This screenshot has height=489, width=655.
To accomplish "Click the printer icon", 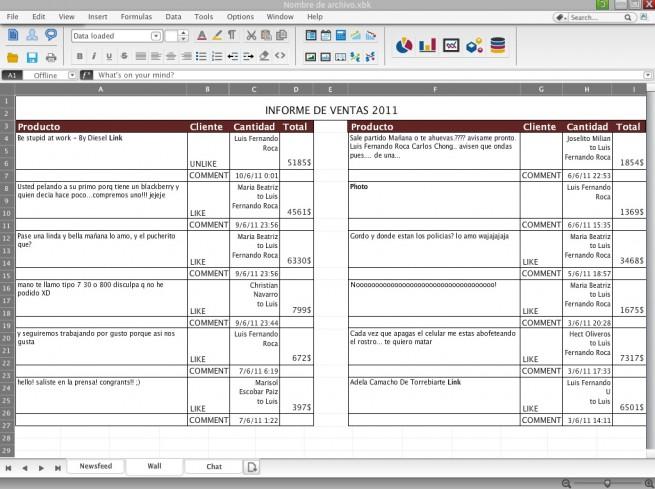I will [51, 57].
